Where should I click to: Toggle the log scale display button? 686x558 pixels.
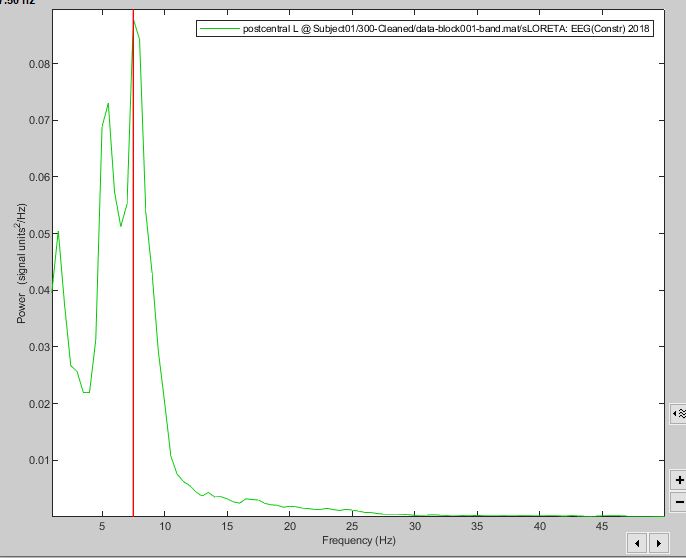pos(679,414)
